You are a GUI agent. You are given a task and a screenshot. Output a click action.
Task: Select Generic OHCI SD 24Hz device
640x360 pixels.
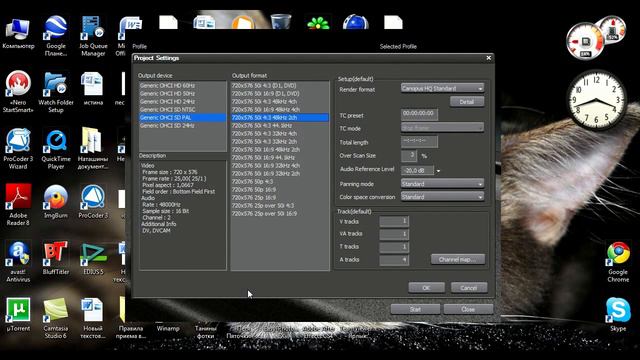point(182,126)
